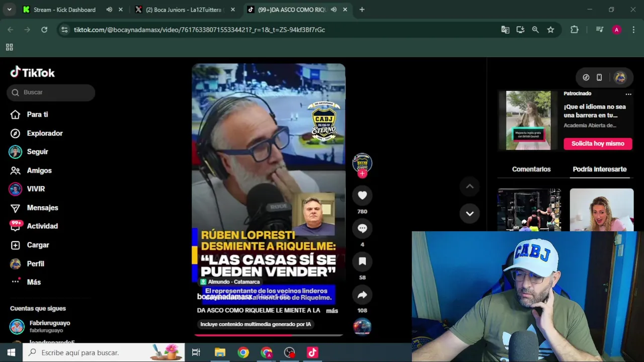Screen dimensions: 644x362
Task: Click the coin icon in top right
Action: click(586, 77)
